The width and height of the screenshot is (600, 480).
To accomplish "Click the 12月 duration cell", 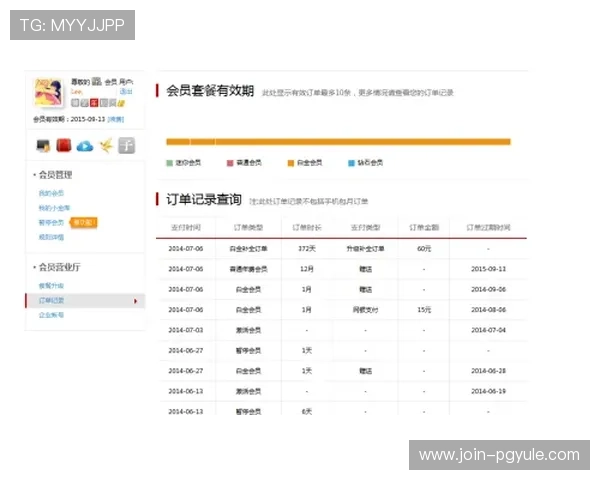I will point(307,269).
